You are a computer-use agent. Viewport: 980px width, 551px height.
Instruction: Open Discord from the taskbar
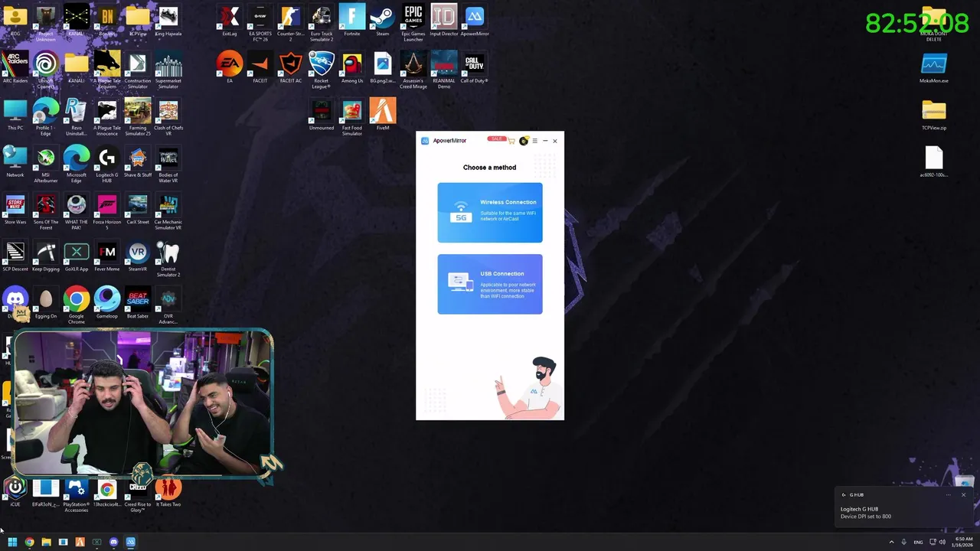(114, 542)
